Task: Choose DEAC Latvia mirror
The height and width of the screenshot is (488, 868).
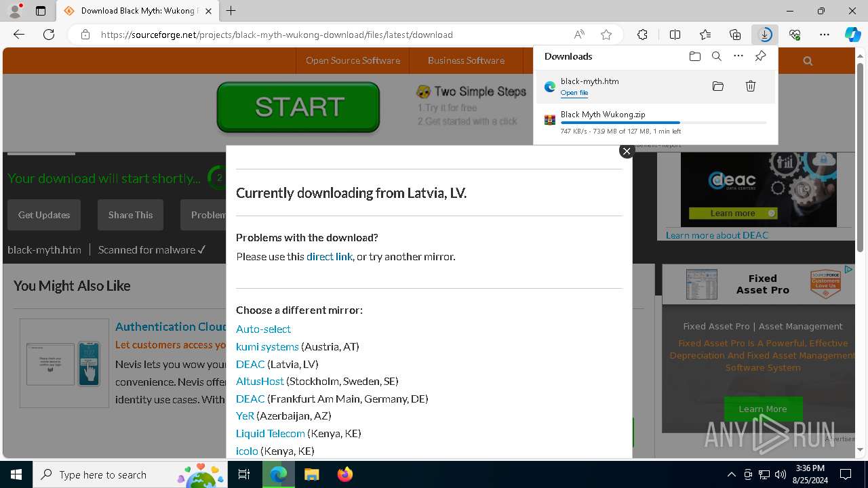Action: [250, 364]
